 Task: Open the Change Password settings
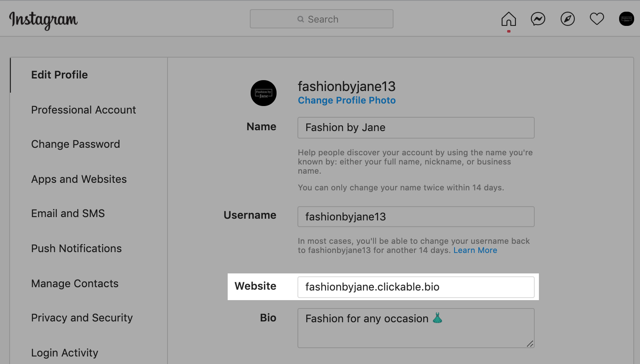click(x=75, y=144)
